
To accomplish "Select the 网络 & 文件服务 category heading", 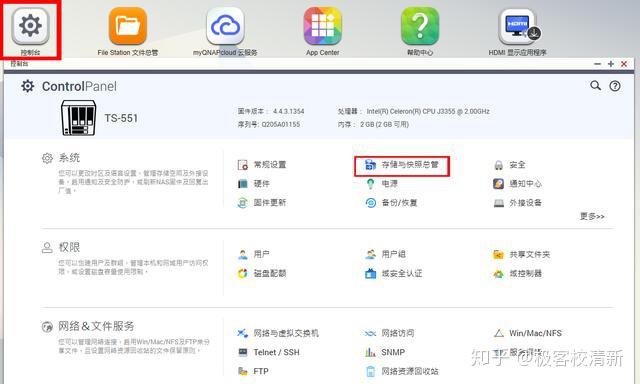I will [96, 326].
